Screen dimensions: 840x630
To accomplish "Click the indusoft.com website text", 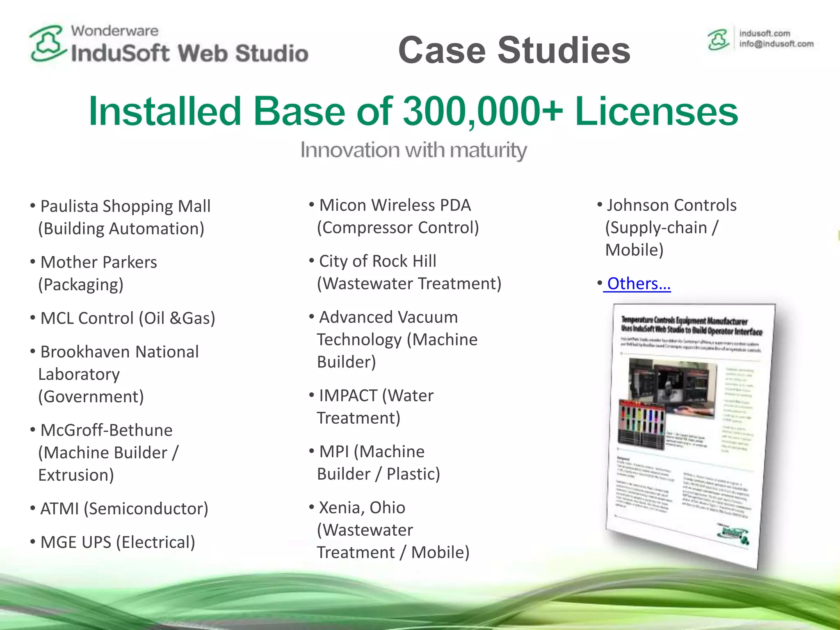I will pos(765,33).
